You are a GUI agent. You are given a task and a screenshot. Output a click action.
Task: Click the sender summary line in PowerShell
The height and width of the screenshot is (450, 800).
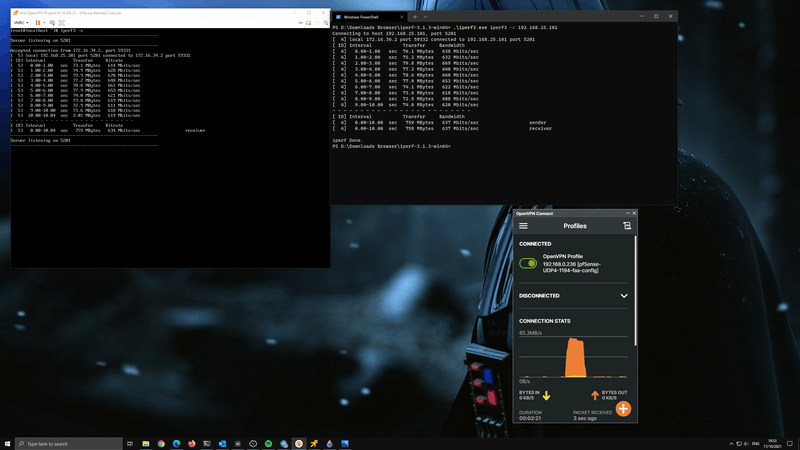click(x=442, y=122)
